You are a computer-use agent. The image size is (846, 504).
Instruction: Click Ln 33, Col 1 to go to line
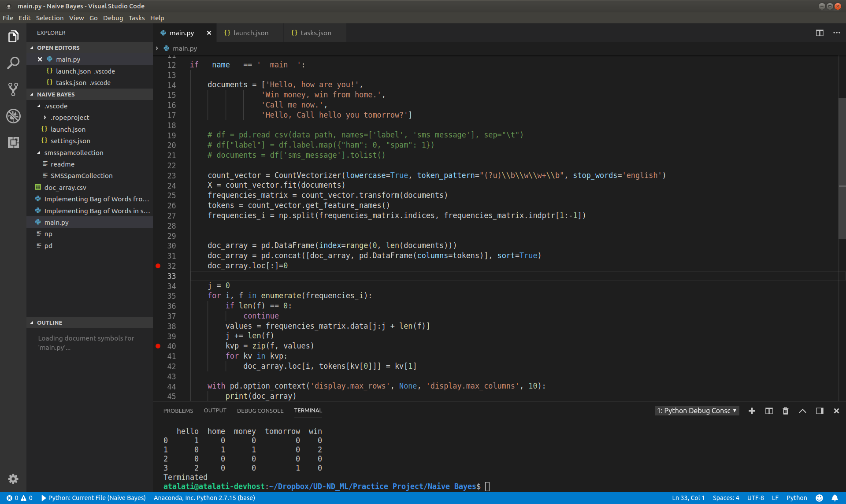click(688, 498)
